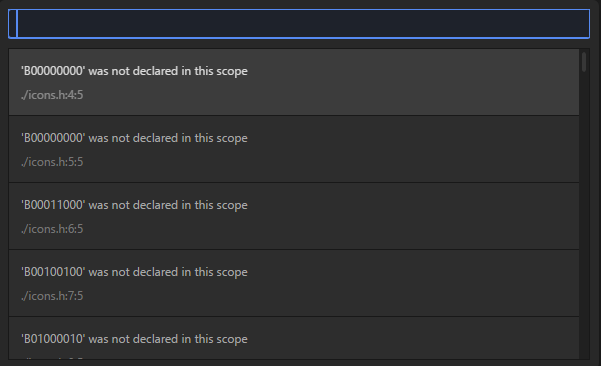Viewport: 601px width, 366px height.
Task: Grab the results list scrollbar thumb
Action: pos(584,62)
